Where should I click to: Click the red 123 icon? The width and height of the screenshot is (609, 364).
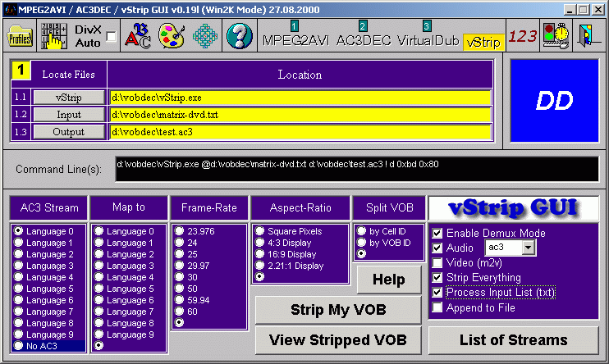[x=522, y=36]
